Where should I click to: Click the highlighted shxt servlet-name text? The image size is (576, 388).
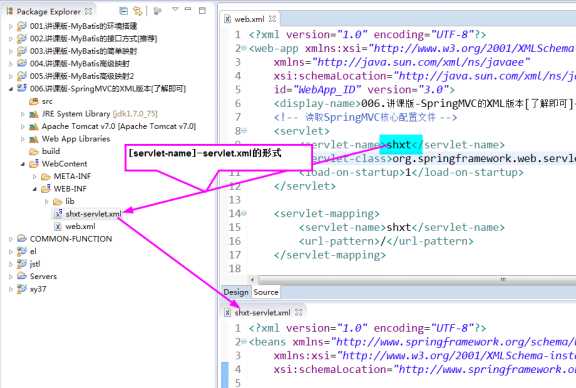pyautogui.click(x=399, y=145)
